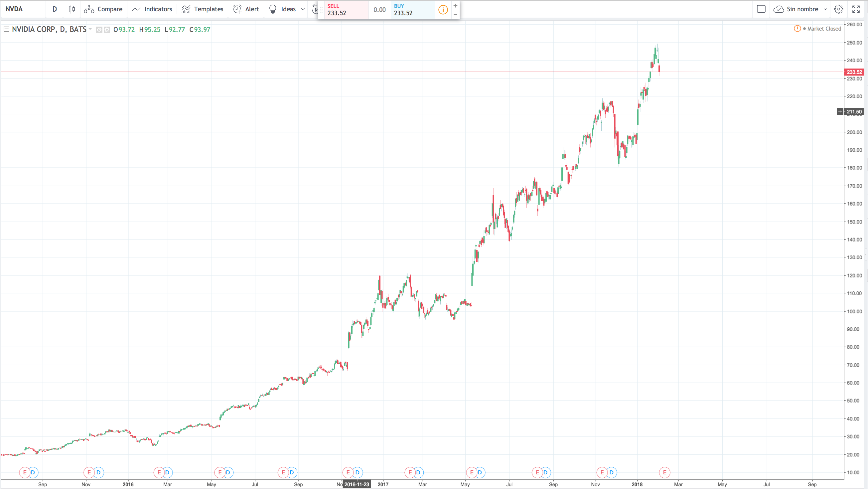
Task: Click the dividend D marker at Mar 2016
Action: point(167,472)
